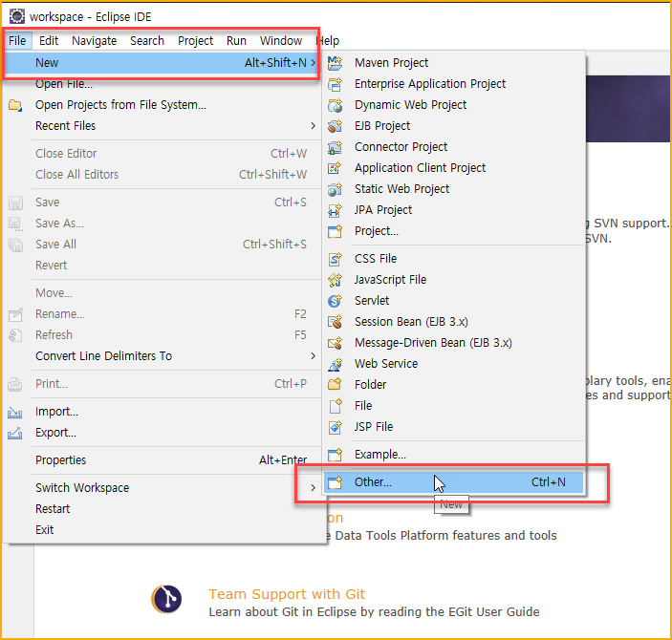
Task: Expand Convert Line Delimiters To submenu
Action: [314, 356]
